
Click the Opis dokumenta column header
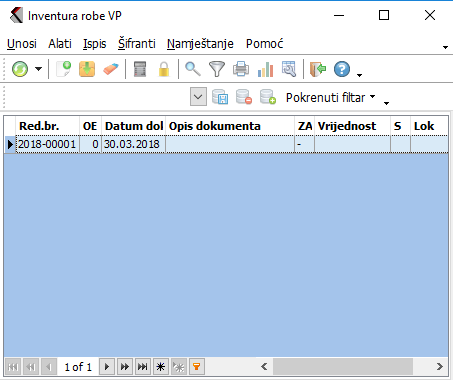230,126
